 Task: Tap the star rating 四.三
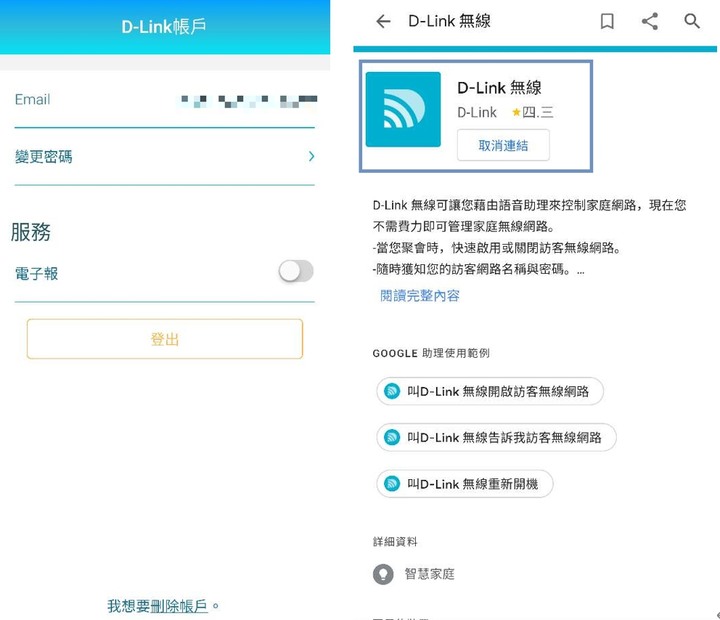click(x=533, y=112)
